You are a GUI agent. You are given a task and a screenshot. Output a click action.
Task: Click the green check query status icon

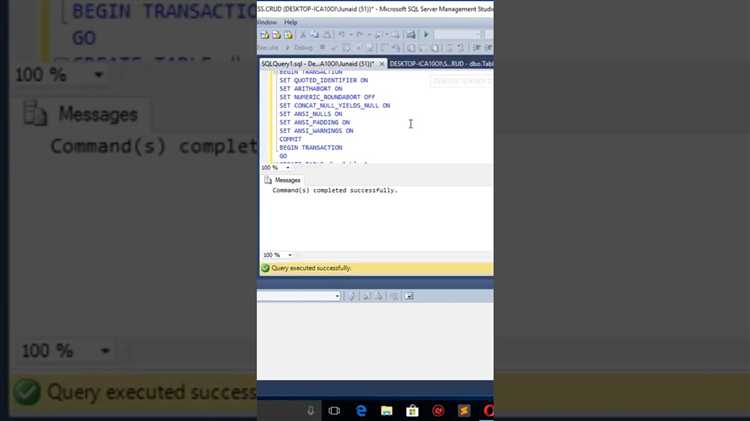click(265, 268)
